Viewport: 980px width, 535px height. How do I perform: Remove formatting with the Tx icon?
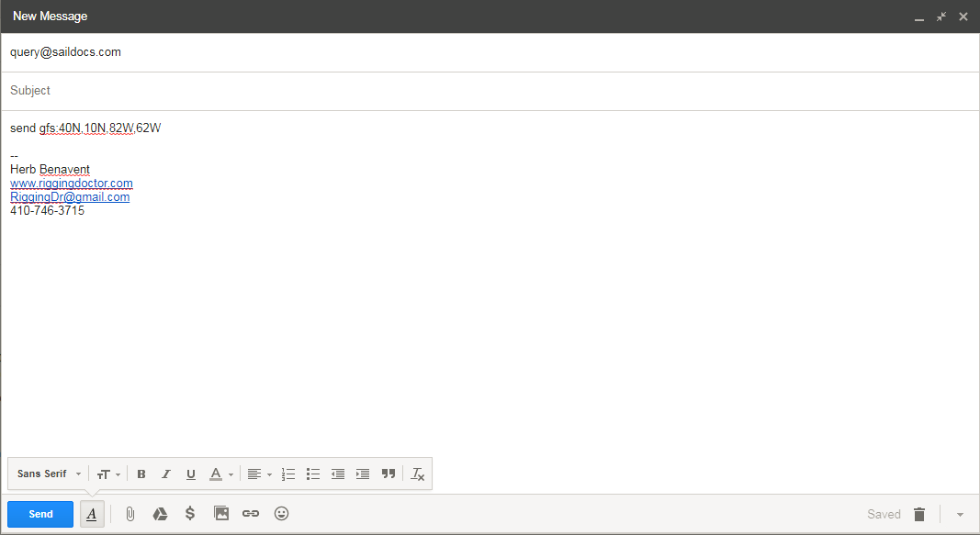click(x=418, y=474)
